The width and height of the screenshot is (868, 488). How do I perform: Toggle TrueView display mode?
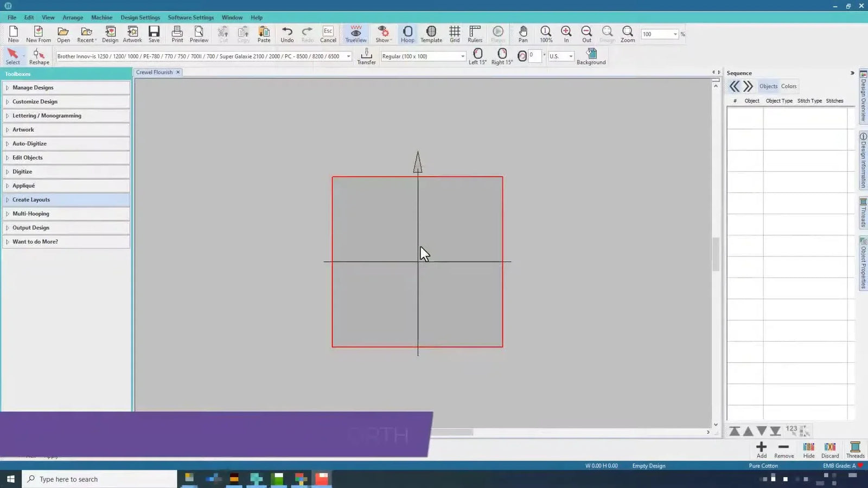(x=355, y=34)
